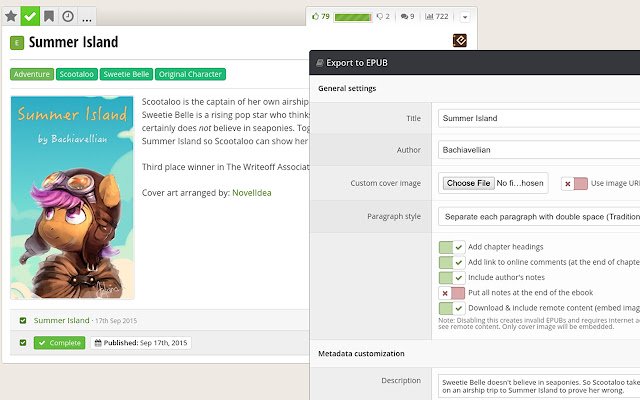Click the EPUB export icon beside title
The width and height of the screenshot is (640, 400).
460,40
